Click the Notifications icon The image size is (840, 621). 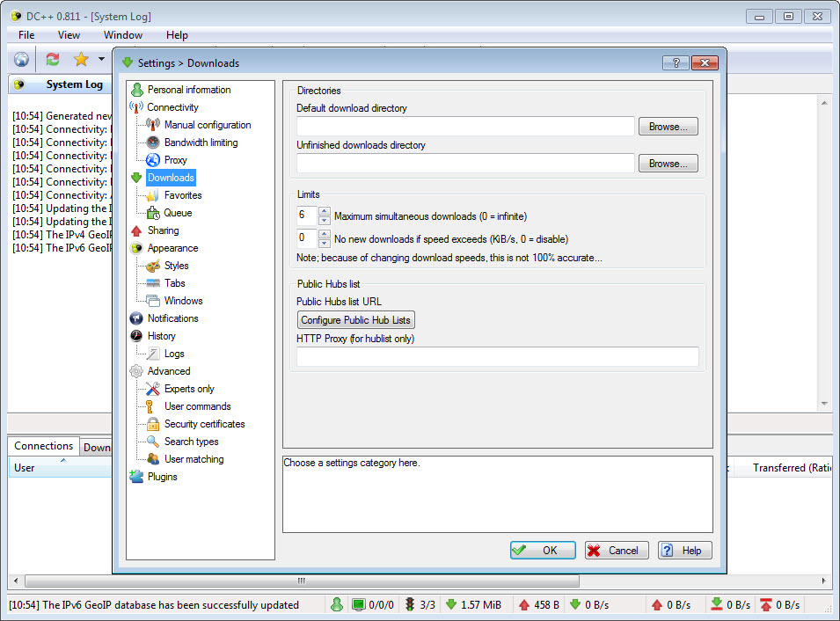point(136,318)
